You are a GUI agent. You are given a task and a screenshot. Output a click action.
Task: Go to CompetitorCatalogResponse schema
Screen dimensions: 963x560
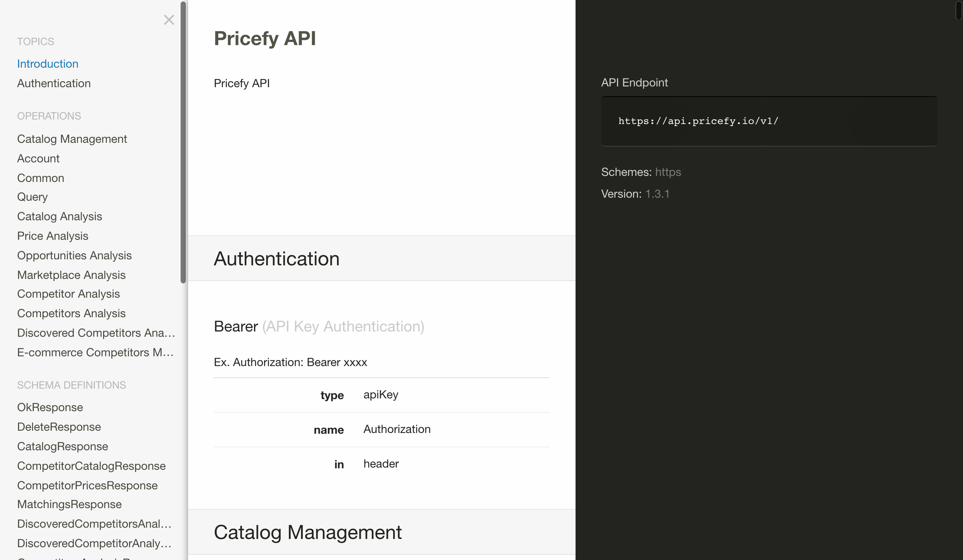point(91,466)
